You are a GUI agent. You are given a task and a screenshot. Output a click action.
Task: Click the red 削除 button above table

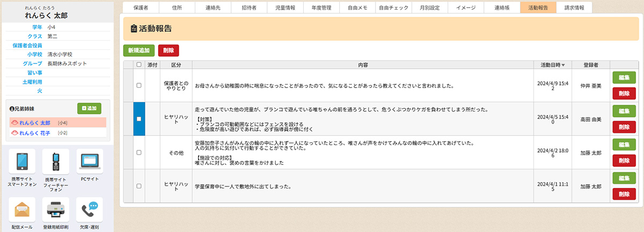pyautogui.click(x=169, y=50)
